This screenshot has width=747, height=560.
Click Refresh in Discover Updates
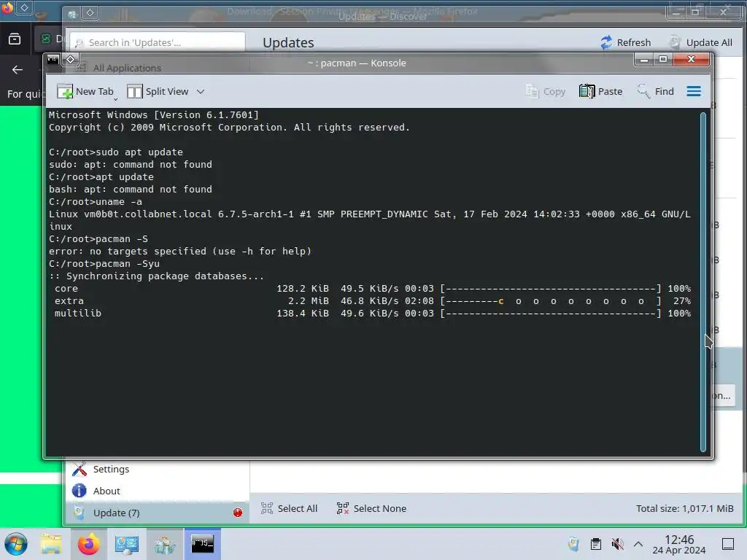pos(625,42)
